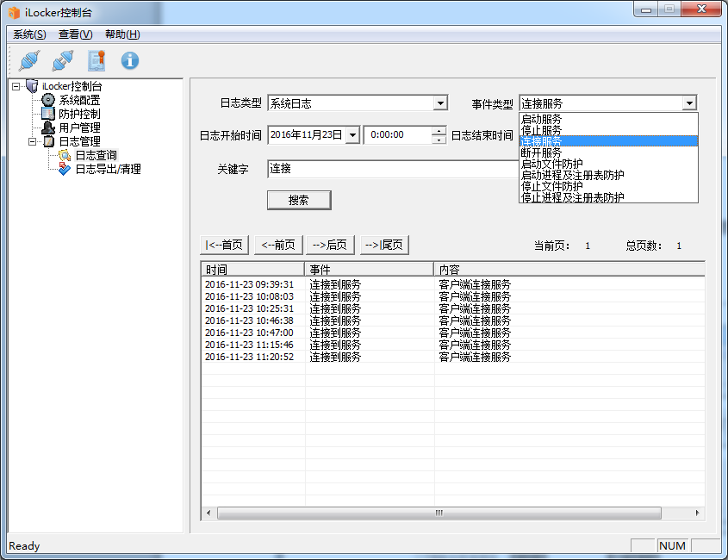This screenshot has width=728, height=560.
Task: Open the 帮助(H) menu
Action: [122, 34]
